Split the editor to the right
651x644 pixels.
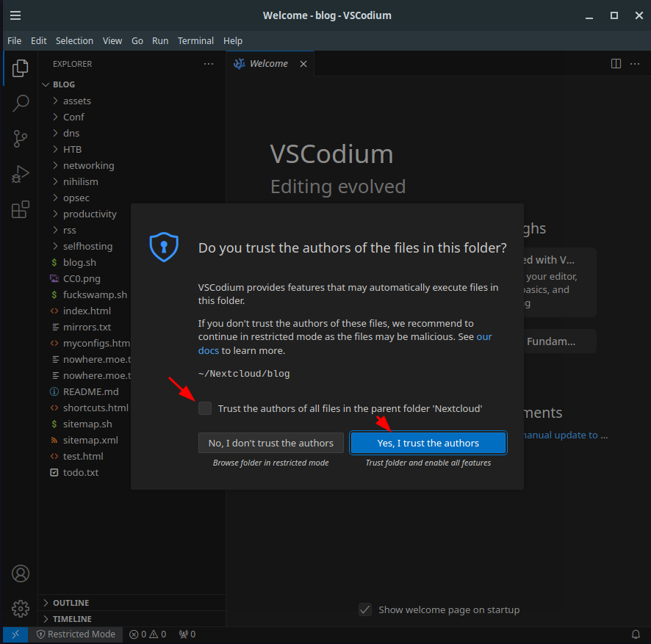tap(616, 63)
